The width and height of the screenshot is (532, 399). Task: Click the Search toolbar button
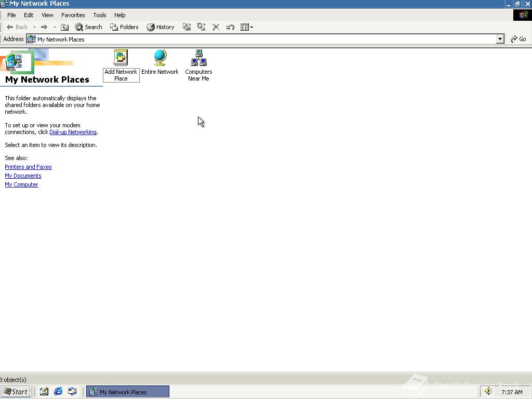point(88,27)
